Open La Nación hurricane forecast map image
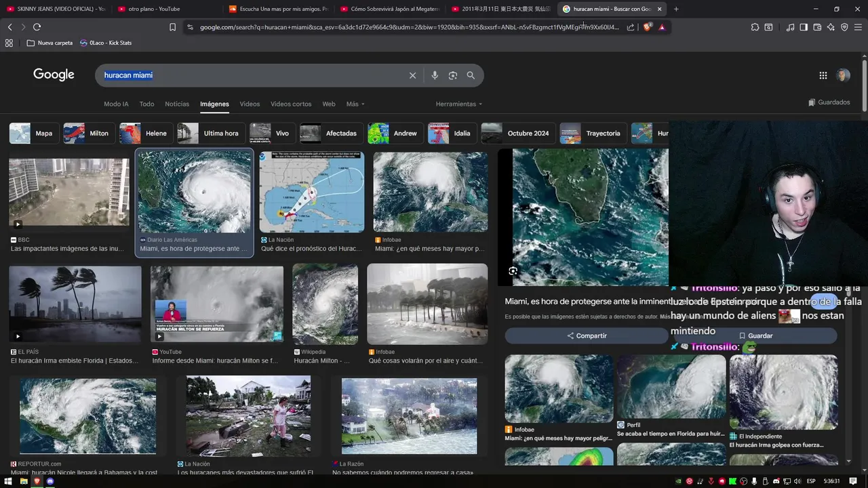The width and height of the screenshot is (868, 488). (x=312, y=192)
